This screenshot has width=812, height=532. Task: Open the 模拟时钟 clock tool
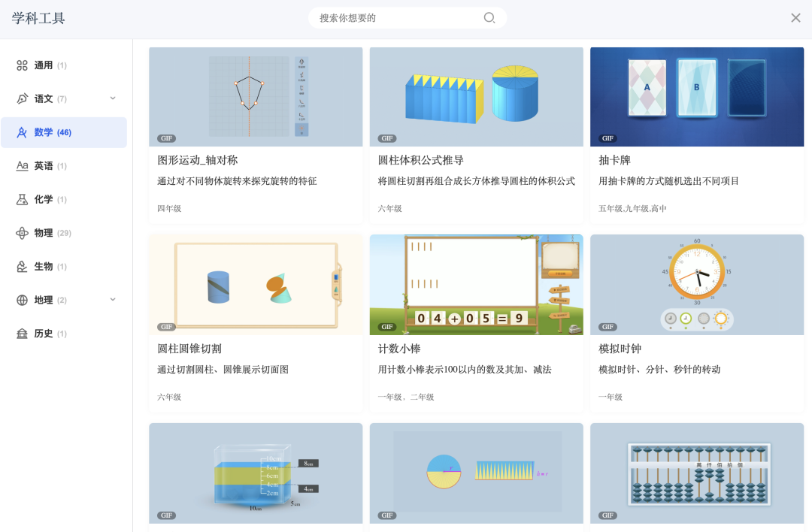pos(696,285)
